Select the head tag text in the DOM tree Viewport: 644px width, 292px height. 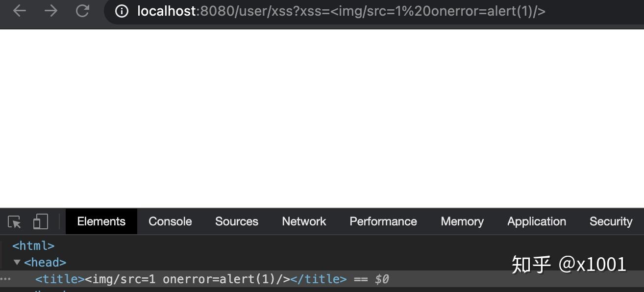pyautogui.click(x=45, y=262)
